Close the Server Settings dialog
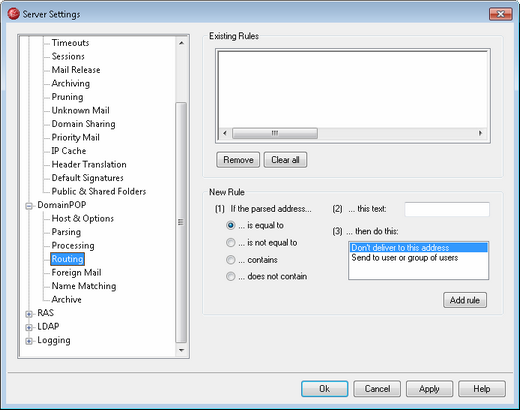520x410 pixels. (500, 14)
